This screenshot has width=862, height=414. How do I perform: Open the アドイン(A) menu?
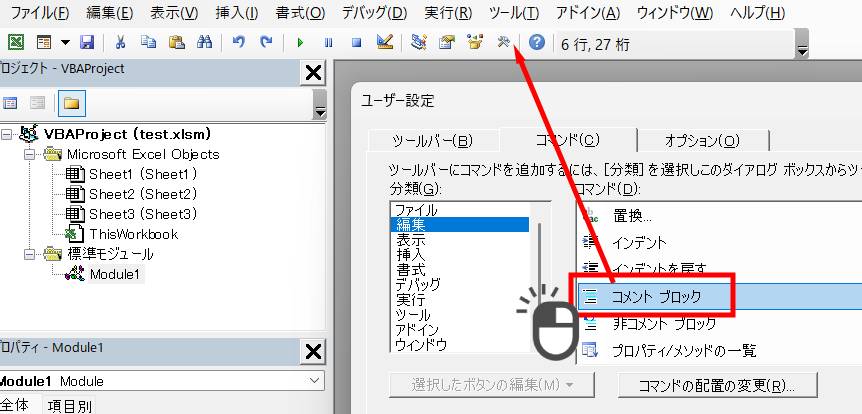pos(588,13)
